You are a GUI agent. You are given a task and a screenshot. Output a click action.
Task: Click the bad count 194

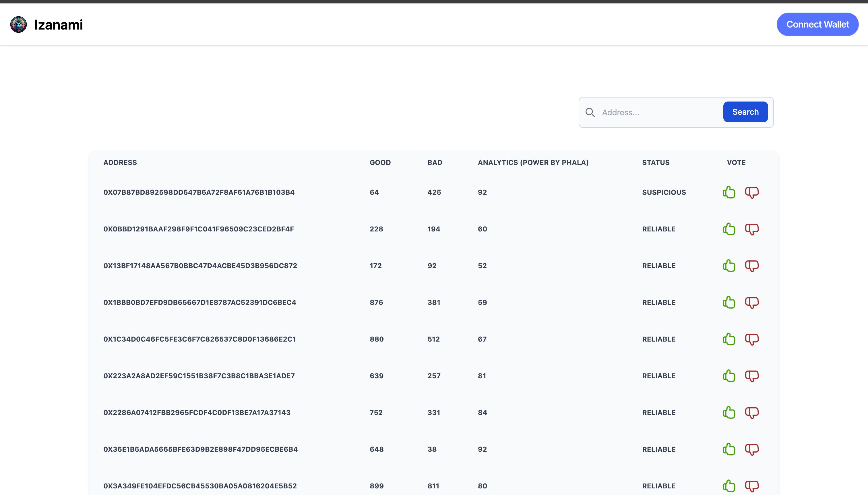click(434, 229)
